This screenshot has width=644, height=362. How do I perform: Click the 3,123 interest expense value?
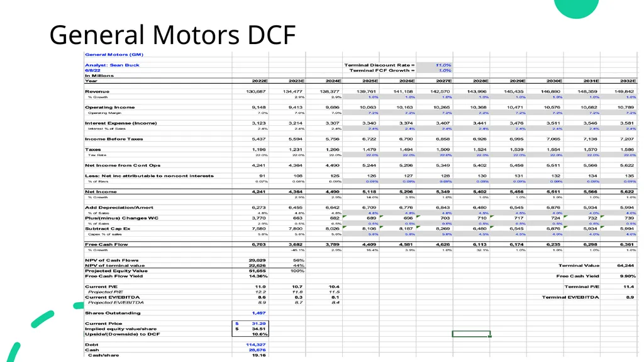tap(258, 123)
